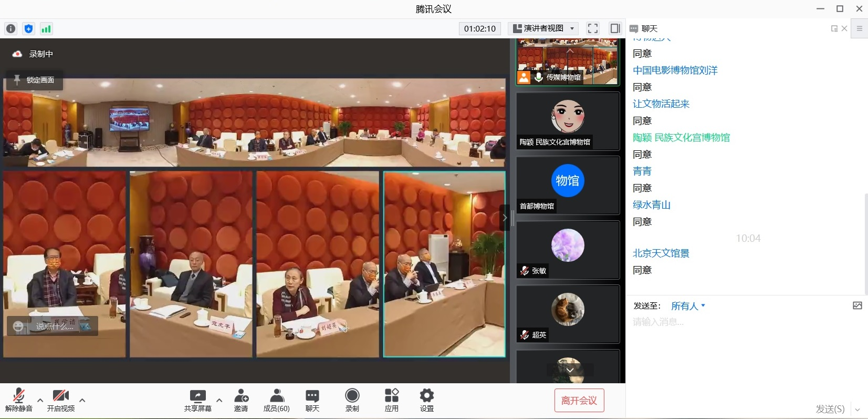Open the speaker view dropdown

(543, 28)
